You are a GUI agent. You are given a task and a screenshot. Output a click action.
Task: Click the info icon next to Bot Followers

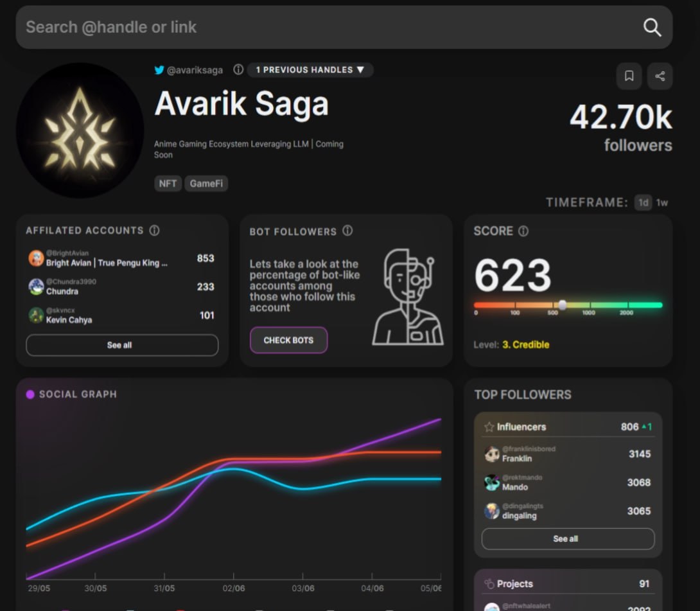347,231
